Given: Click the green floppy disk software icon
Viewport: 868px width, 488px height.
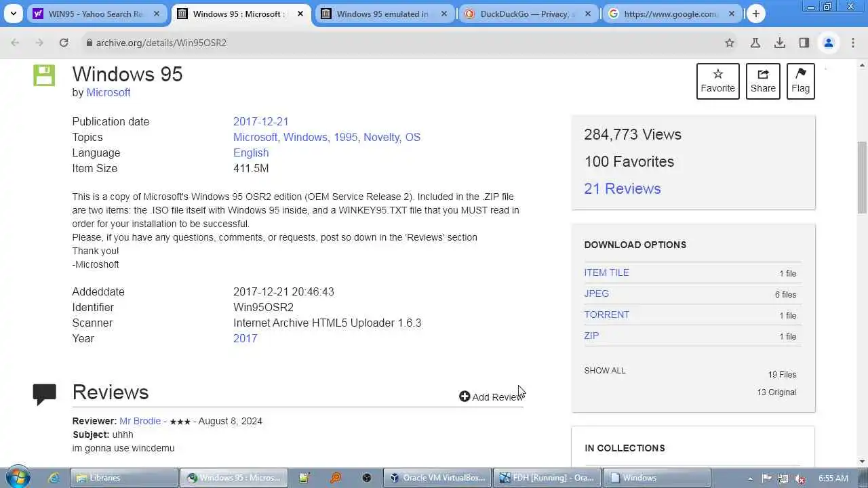Looking at the screenshot, I should tap(44, 75).
